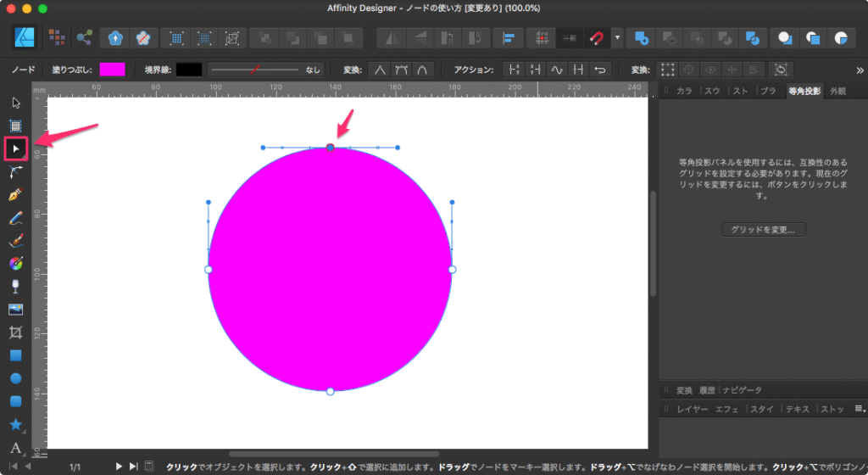Switch to the カラ (Color) tab
868x475 pixels.
click(685, 91)
